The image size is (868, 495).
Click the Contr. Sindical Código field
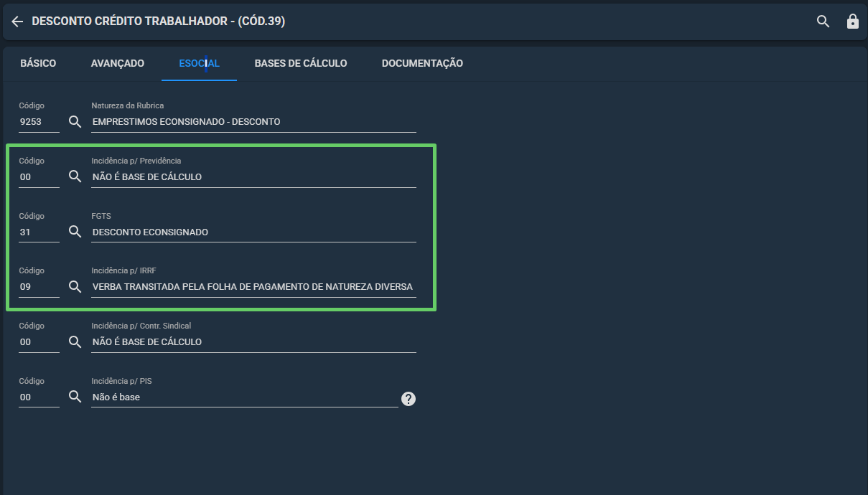[x=39, y=342]
